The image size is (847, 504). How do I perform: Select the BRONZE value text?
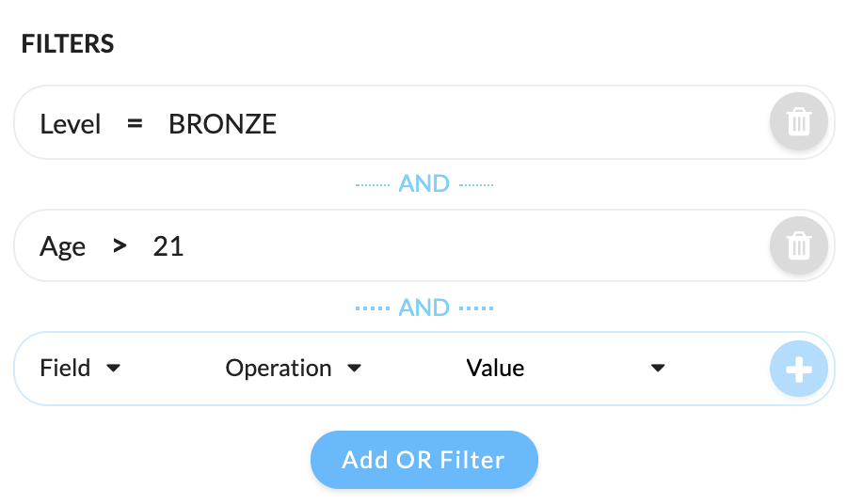click(x=222, y=124)
